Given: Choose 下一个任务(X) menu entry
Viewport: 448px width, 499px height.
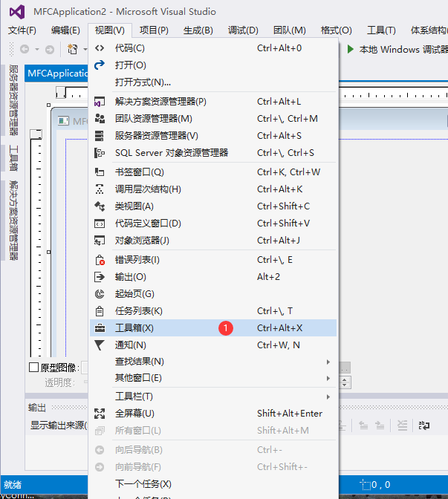Looking at the screenshot, I should pyautogui.click(x=213, y=484).
